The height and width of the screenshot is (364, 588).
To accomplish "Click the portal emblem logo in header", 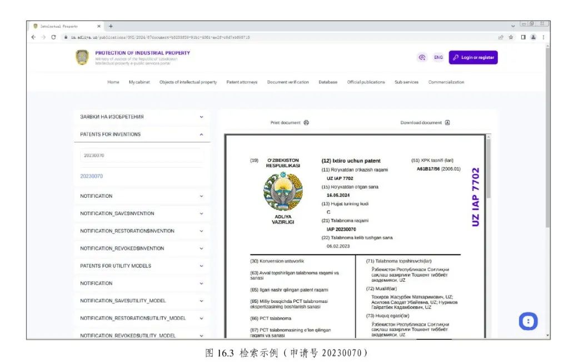I will click(x=82, y=57).
